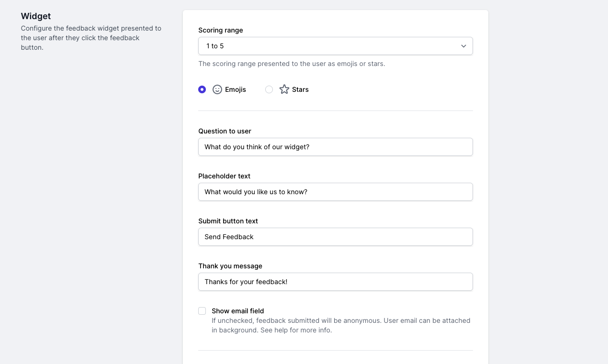Click the "Stars" option label text
Image resolution: width=608 pixels, height=364 pixels.
point(300,89)
